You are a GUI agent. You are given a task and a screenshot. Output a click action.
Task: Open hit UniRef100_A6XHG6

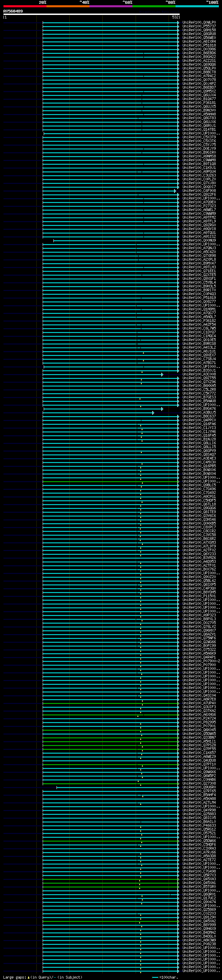pyautogui.click(x=199, y=715)
